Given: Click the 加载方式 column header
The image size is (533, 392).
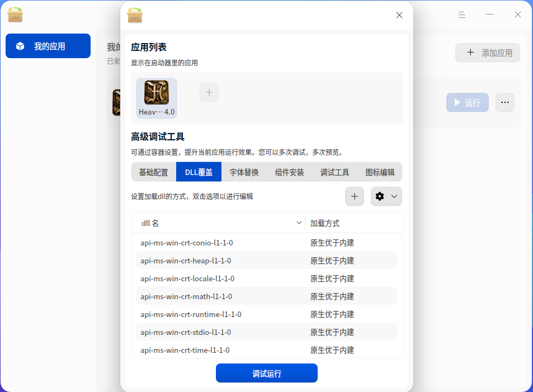Looking at the screenshot, I should (353, 223).
